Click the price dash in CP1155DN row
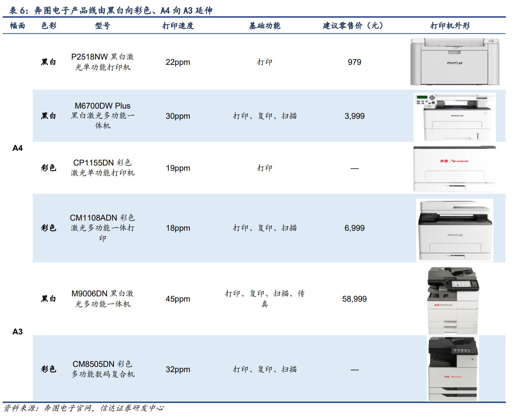 pyautogui.click(x=354, y=169)
